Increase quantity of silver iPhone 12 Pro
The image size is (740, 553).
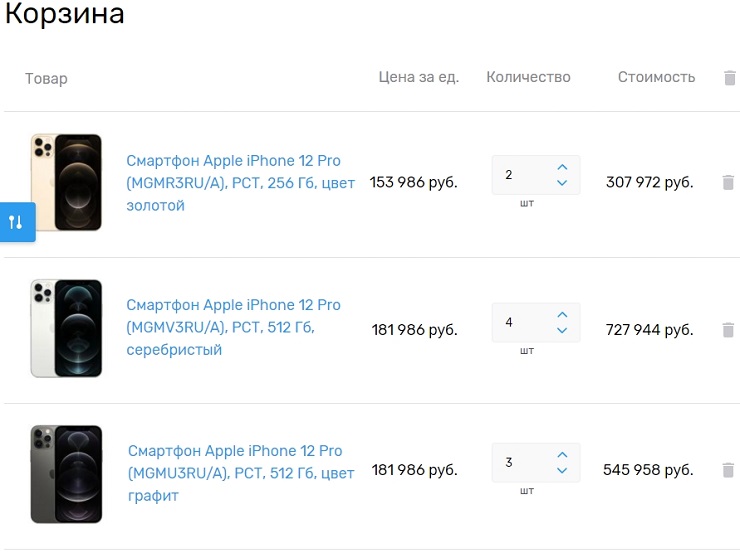click(562, 314)
